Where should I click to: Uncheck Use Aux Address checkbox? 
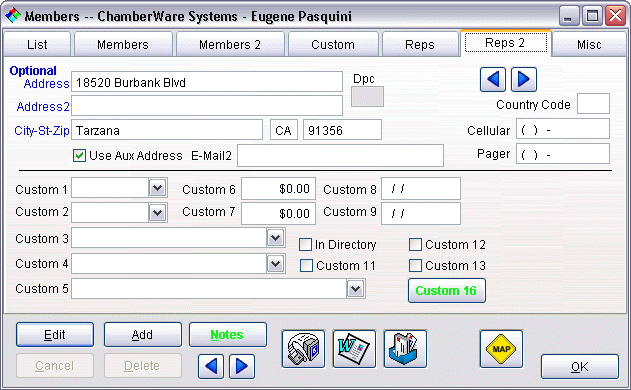79,155
